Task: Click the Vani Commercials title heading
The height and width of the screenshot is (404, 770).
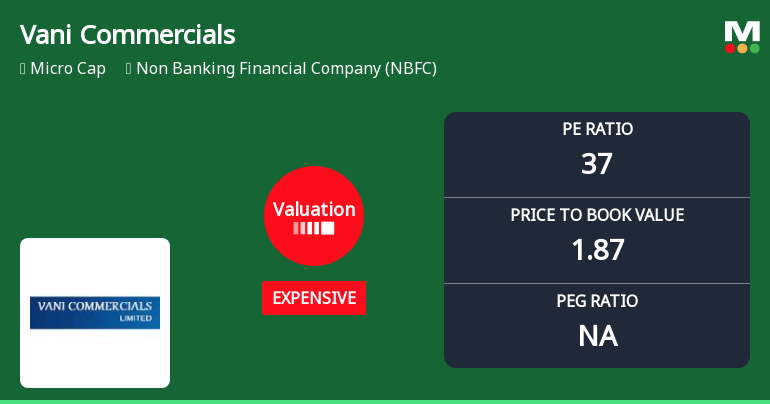Action: pyautogui.click(x=128, y=35)
